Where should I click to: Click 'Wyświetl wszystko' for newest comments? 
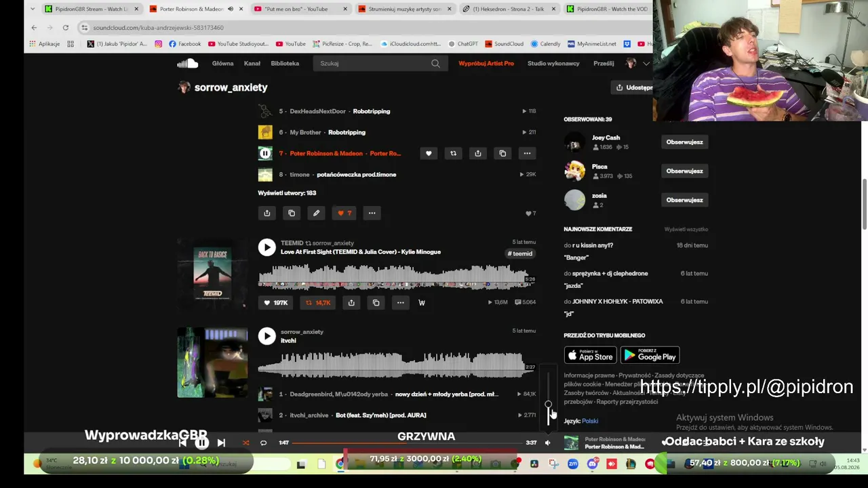coord(686,229)
